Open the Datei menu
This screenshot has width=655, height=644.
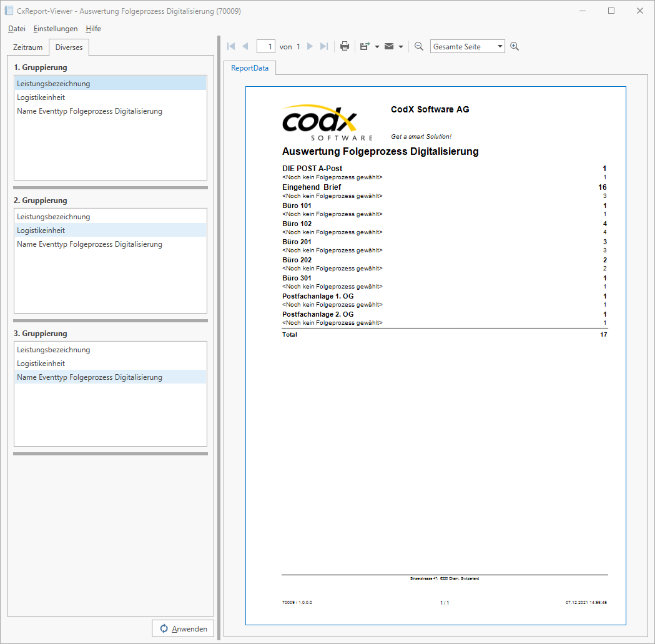click(x=16, y=29)
